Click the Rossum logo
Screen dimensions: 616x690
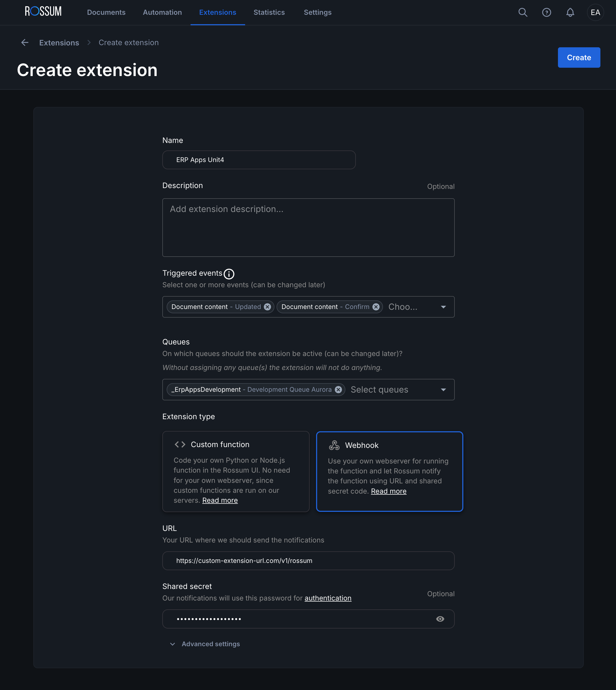pos(43,11)
